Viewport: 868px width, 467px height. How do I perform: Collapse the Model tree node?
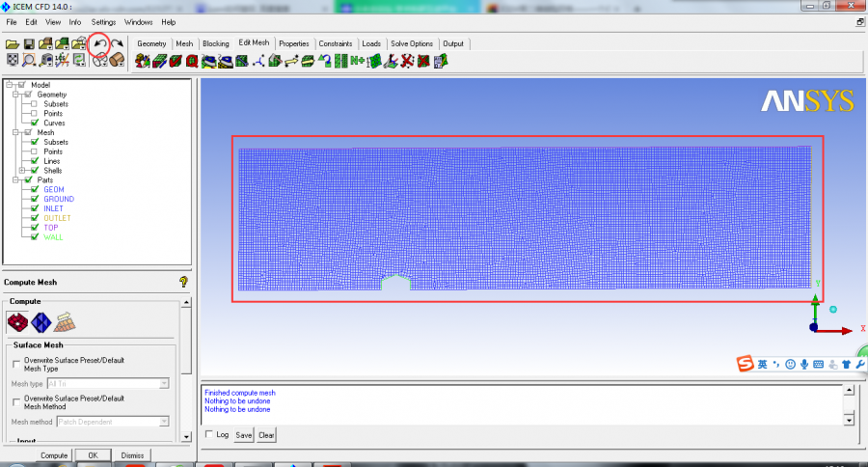(x=9, y=85)
